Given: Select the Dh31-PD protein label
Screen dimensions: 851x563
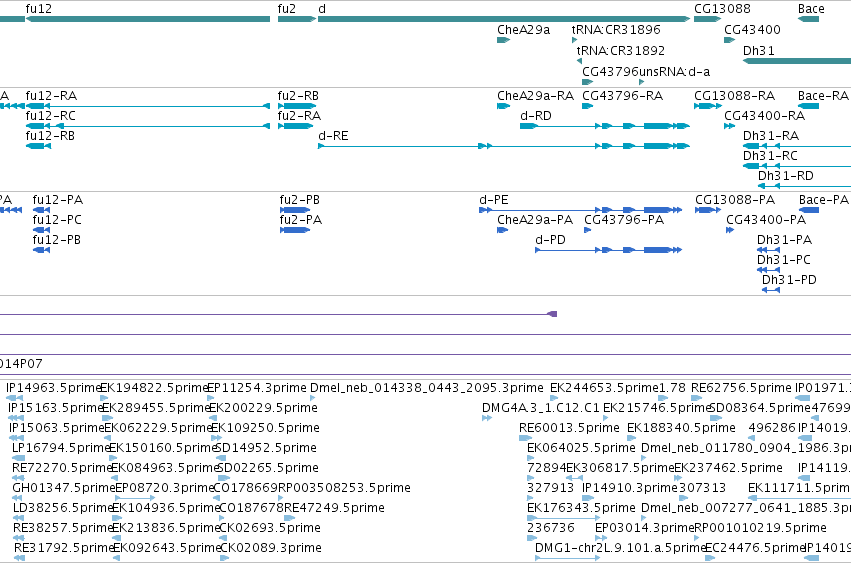Looking at the screenshot, I should 789,280.
